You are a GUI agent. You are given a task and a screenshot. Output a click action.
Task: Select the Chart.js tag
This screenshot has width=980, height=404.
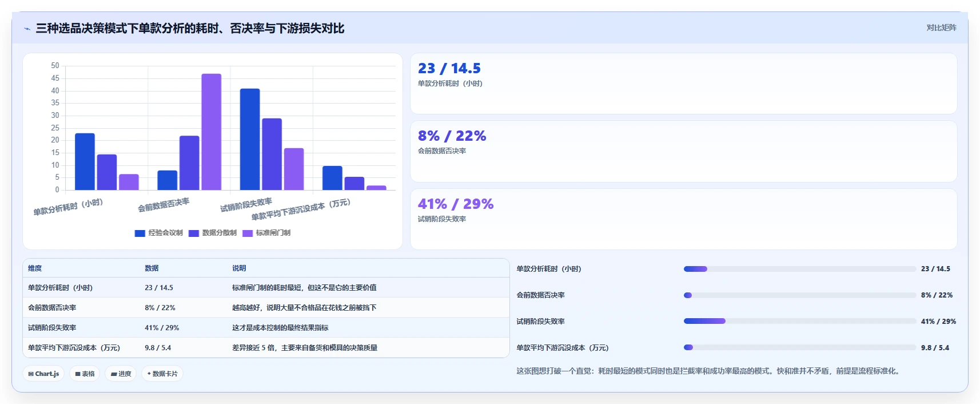pos(44,374)
